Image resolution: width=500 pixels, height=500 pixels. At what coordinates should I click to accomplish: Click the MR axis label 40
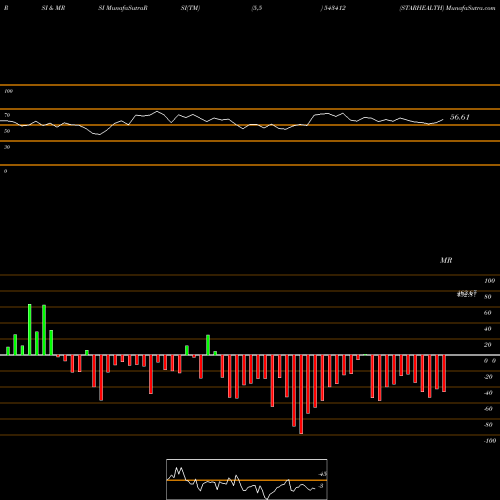tap(488, 329)
